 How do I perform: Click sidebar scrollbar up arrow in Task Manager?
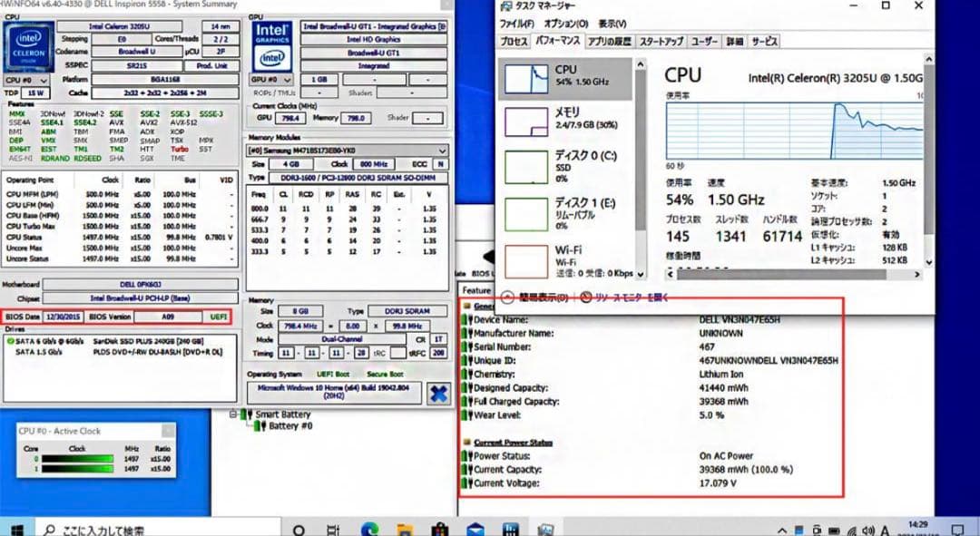640,64
